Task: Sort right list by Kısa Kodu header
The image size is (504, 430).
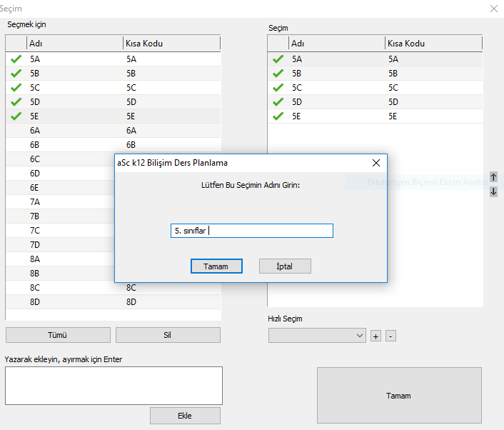Action: 433,44
